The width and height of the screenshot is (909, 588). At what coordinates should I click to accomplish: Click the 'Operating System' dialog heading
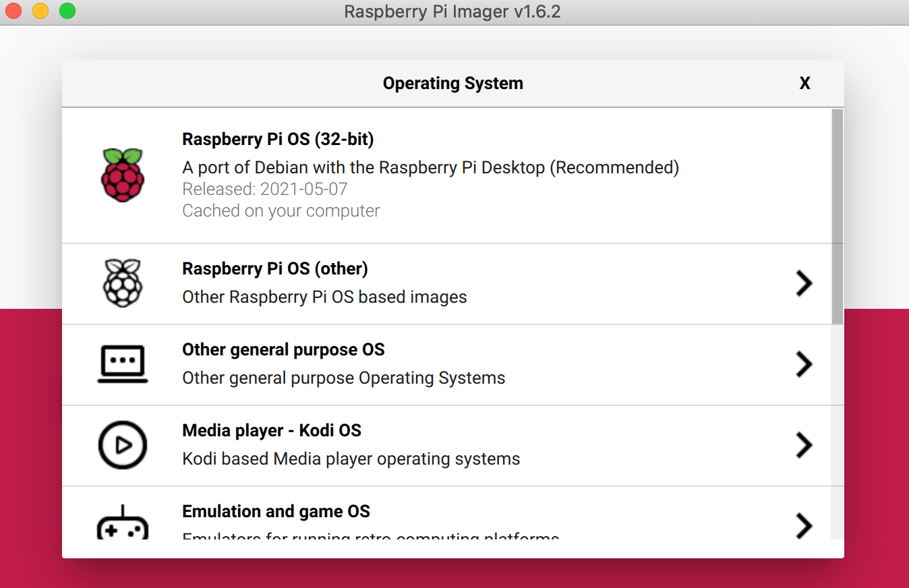453,83
